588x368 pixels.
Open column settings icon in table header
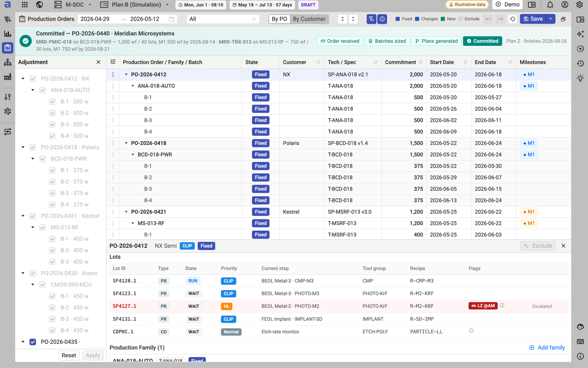113,62
